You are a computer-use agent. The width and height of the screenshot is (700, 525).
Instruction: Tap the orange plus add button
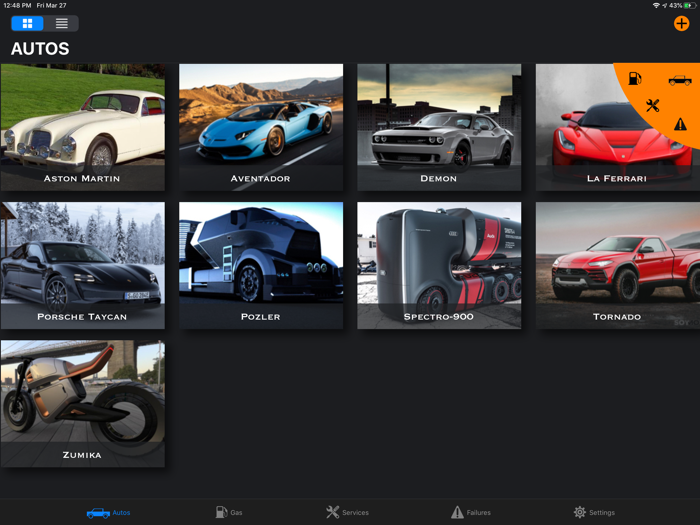click(681, 23)
